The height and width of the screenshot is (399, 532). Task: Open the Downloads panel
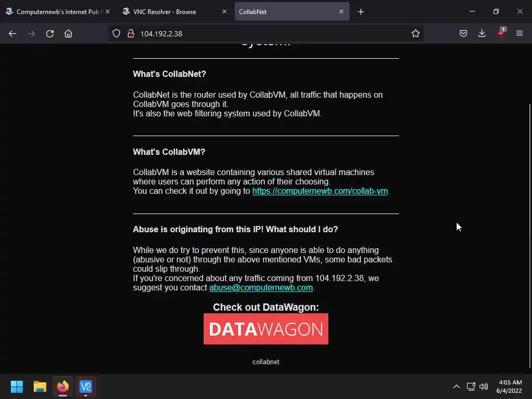[x=482, y=33]
